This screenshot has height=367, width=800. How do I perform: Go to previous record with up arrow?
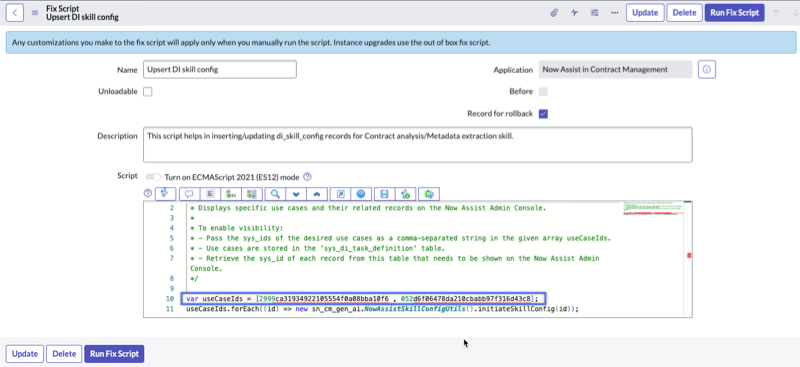(x=776, y=13)
